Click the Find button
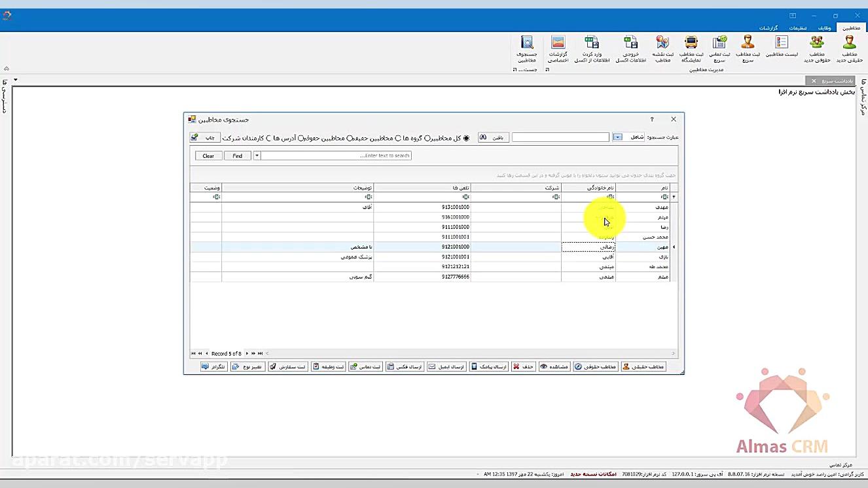 point(237,156)
